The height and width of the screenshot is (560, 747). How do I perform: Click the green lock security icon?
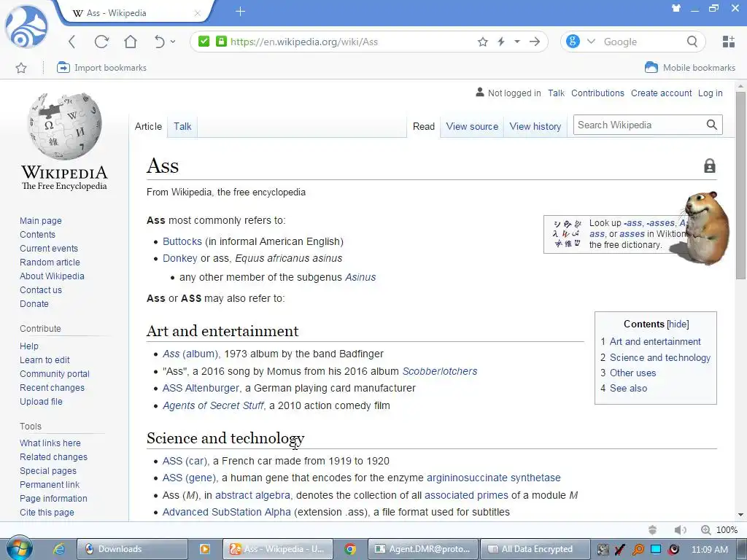click(x=220, y=42)
